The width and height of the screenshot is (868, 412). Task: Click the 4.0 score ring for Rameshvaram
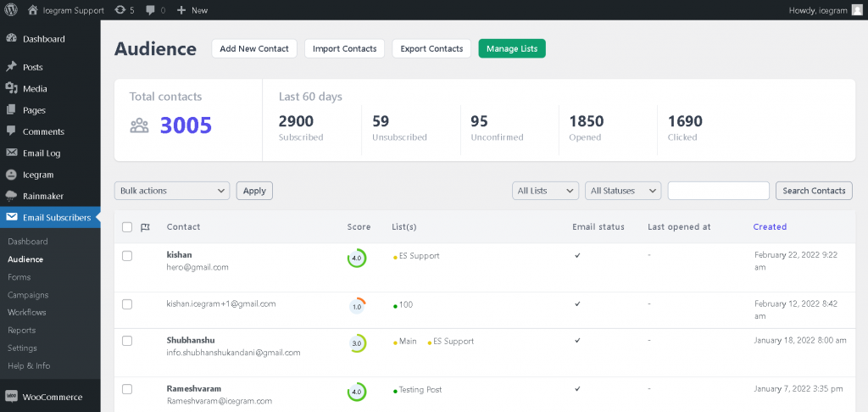[x=357, y=392]
